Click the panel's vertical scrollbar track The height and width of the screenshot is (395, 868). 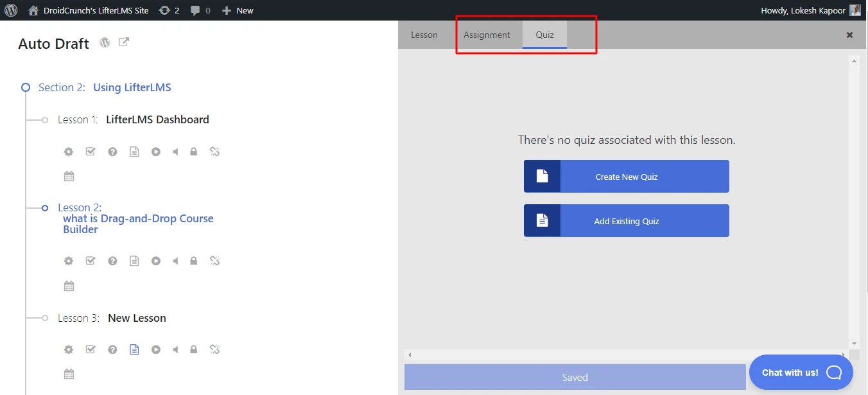(854, 202)
